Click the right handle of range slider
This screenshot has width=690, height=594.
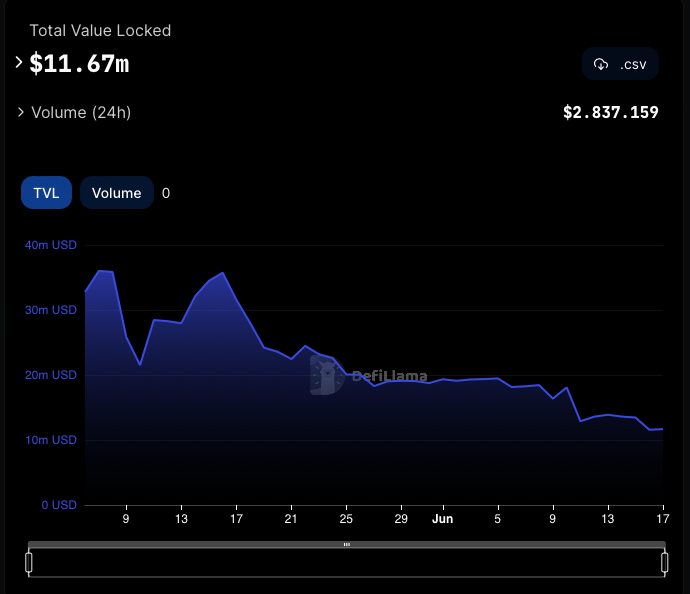tap(664, 562)
